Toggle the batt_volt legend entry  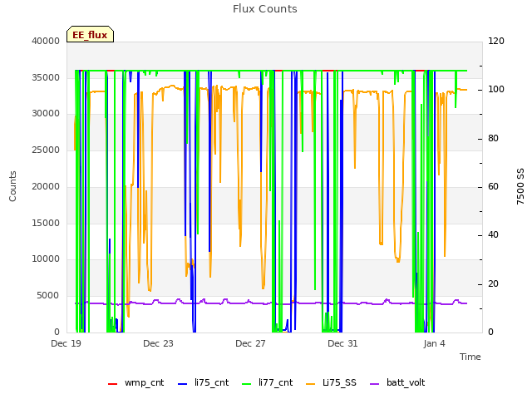397,383
